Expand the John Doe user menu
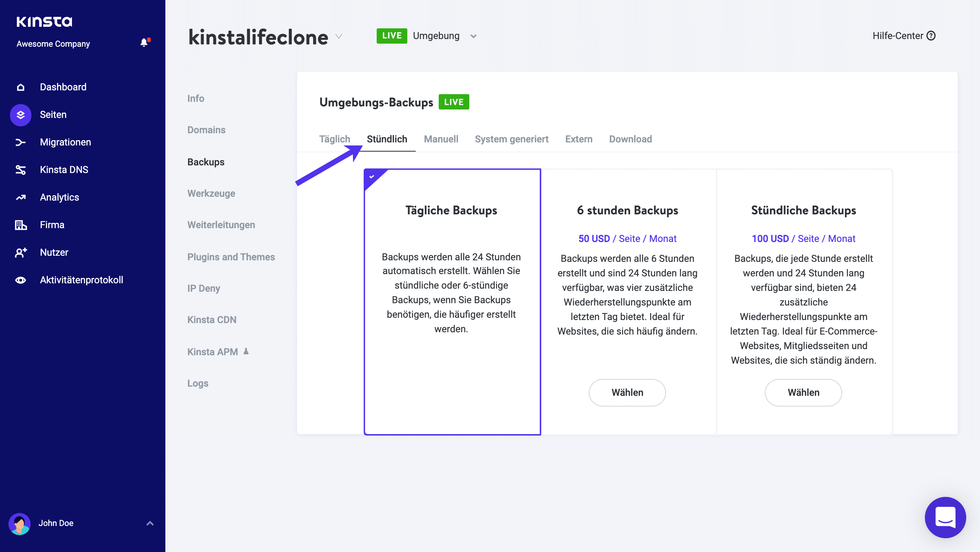The height and width of the screenshot is (552, 980). coord(150,523)
